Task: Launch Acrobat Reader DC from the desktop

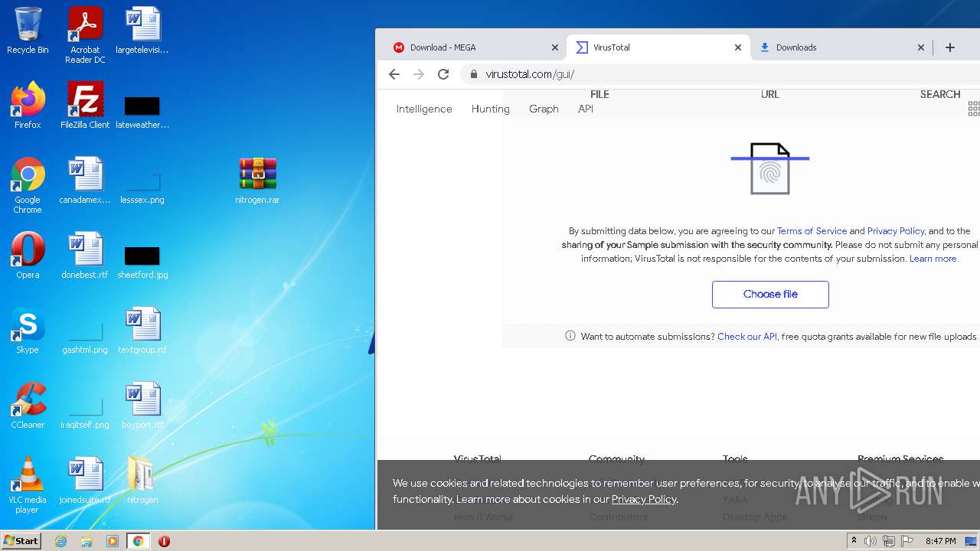Action: 85,34
